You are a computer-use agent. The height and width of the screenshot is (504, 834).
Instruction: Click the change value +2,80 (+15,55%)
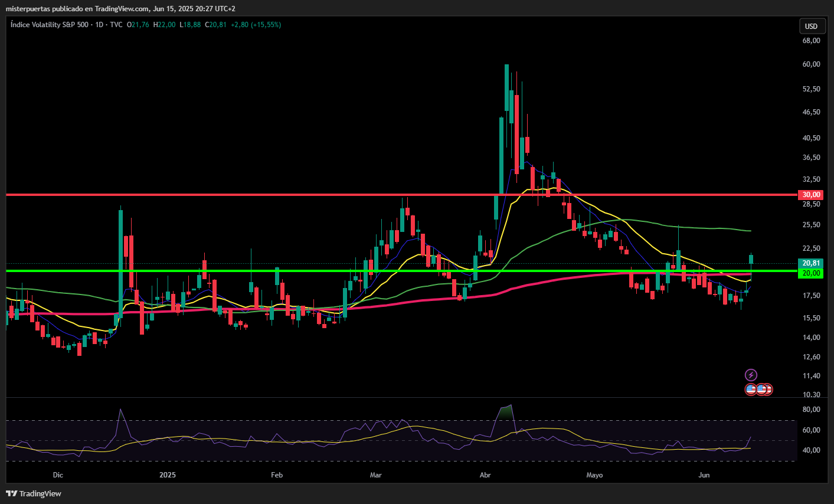pyautogui.click(x=256, y=25)
